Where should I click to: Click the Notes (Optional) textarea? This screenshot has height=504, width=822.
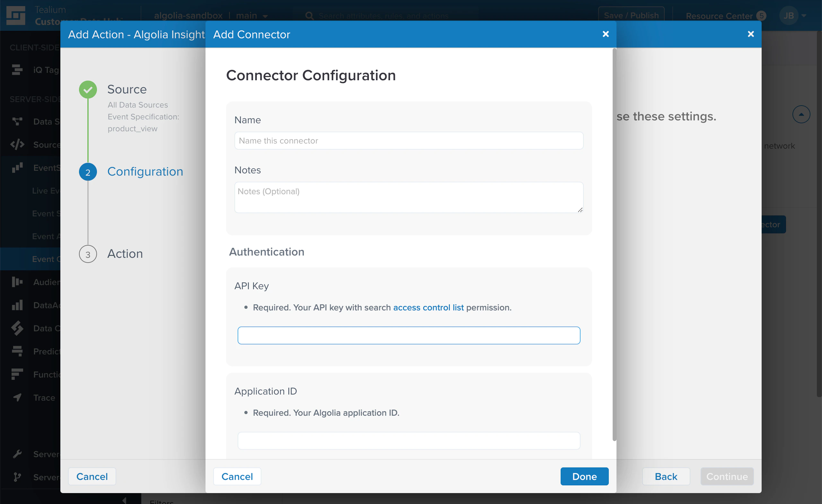click(x=409, y=197)
